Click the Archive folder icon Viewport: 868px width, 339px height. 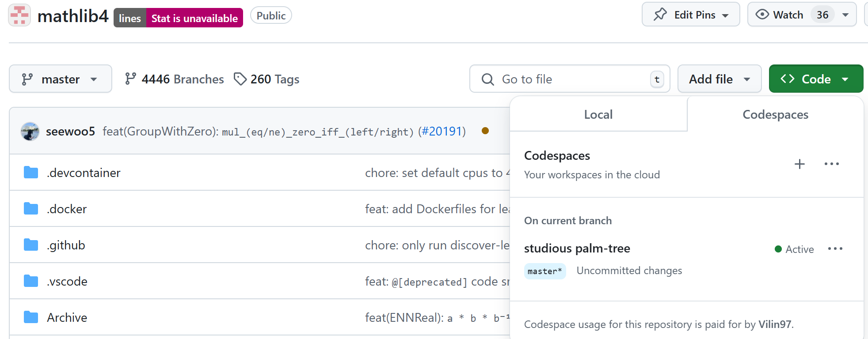(31, 317)
